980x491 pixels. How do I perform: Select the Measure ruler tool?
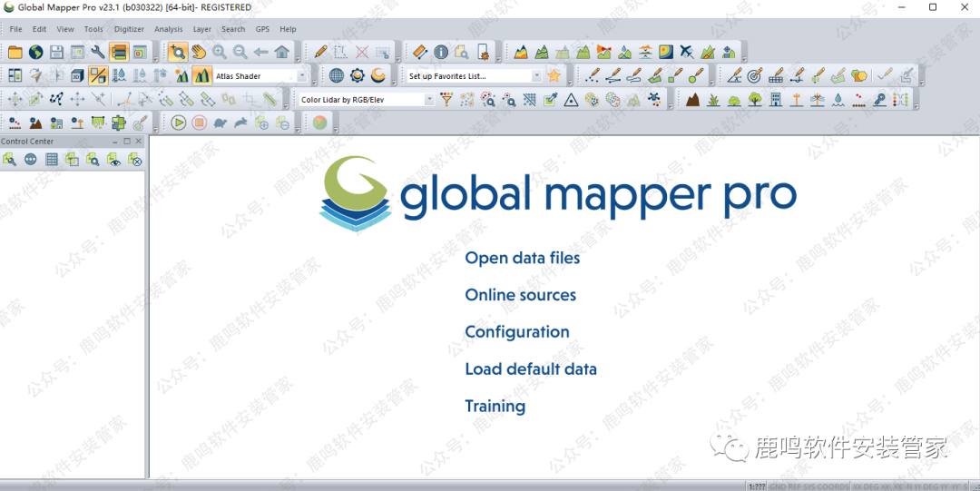click(419, 53)
